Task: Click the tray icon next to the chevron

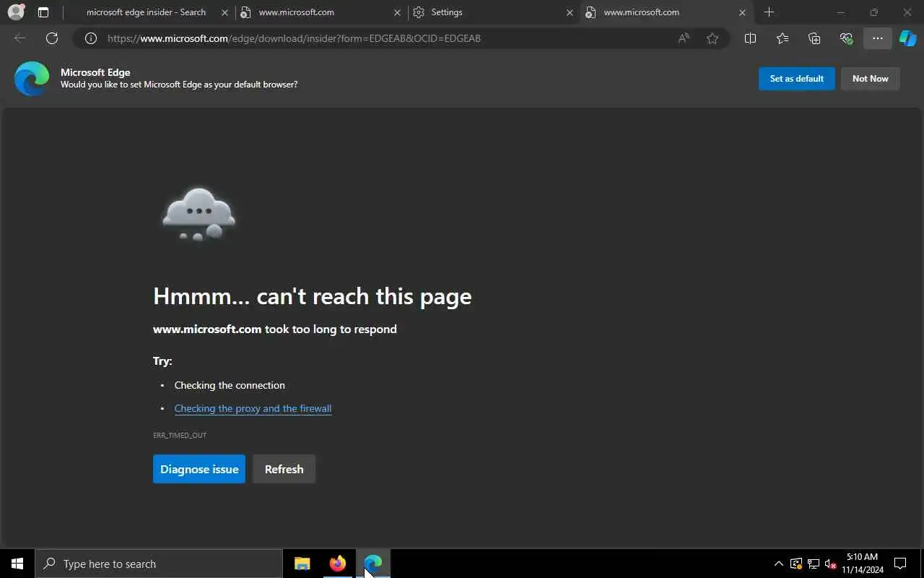Action: [x=796, y=564]
